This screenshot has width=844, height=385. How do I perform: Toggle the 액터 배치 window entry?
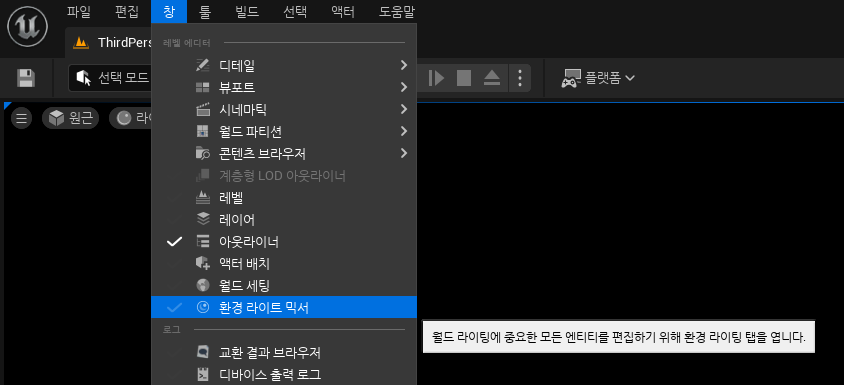click(x=284, y=263)
